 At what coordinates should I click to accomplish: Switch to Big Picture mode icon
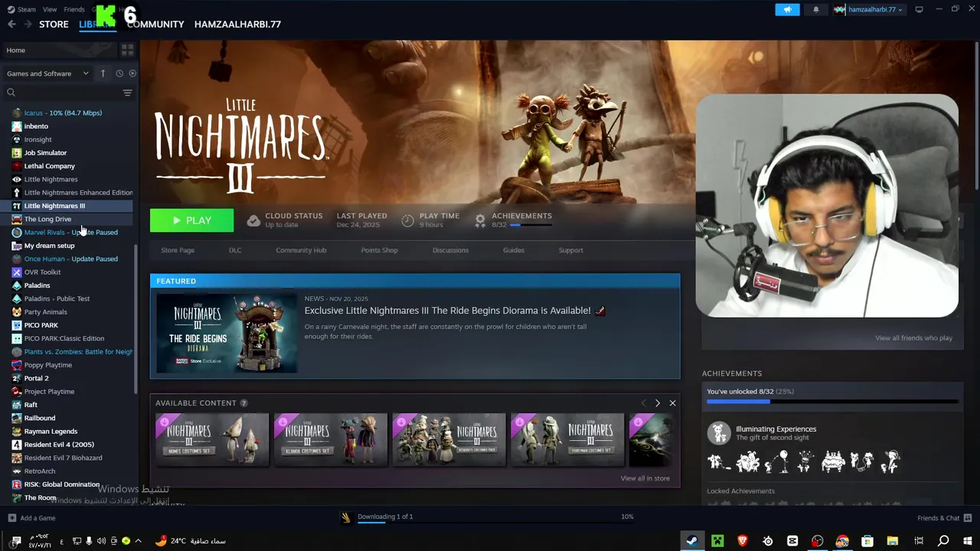[919, 9]
